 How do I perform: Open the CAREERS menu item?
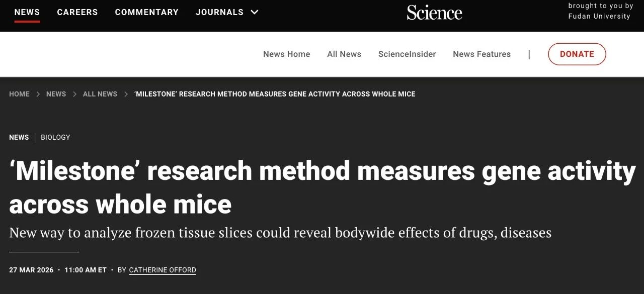tap(77, 12)
